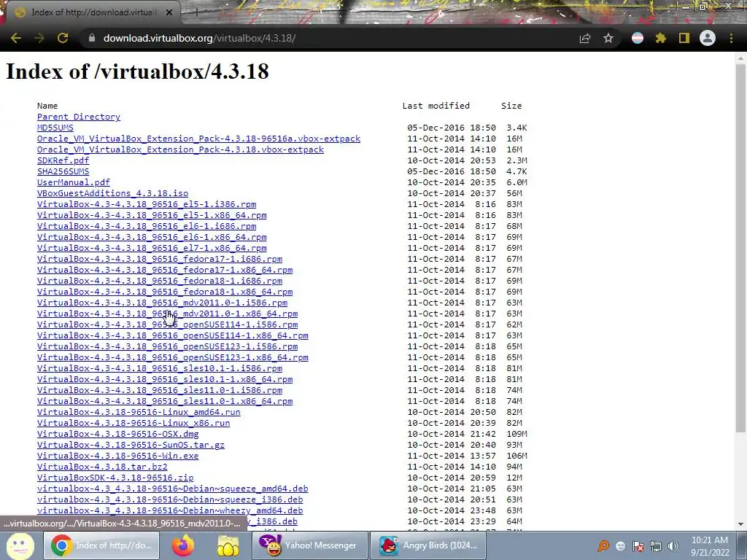The height and width of the screenshot is (560, 747).
Task: Open the Start menu smiley button
Action: 20,545
